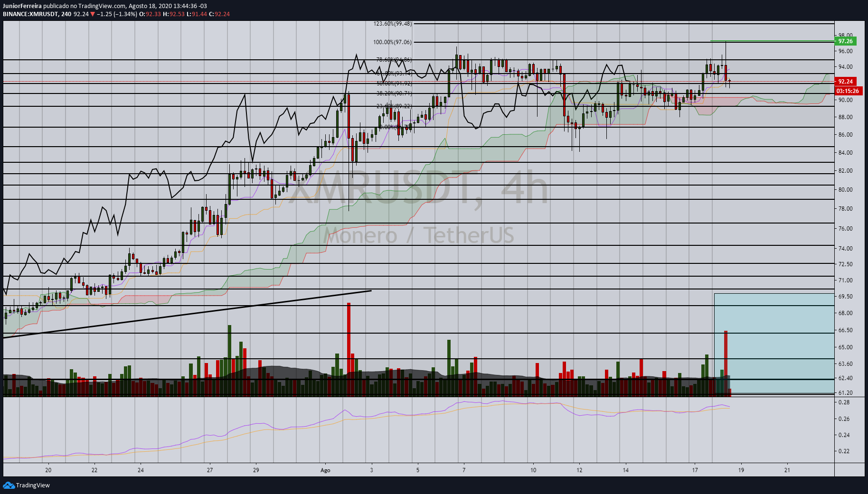This screenshot has width=868, height=494.
Task: Click the L:91.44 low value
Action: point(196,14)
